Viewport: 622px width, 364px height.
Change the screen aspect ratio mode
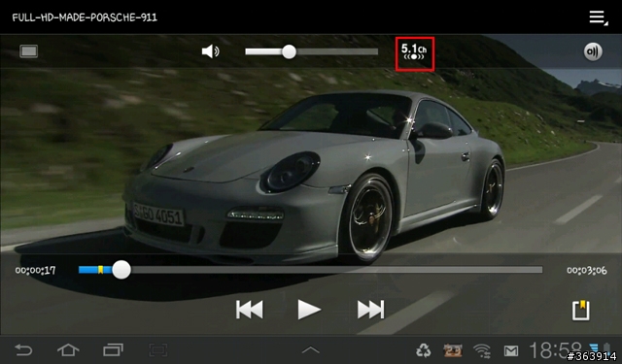(29, 51)
